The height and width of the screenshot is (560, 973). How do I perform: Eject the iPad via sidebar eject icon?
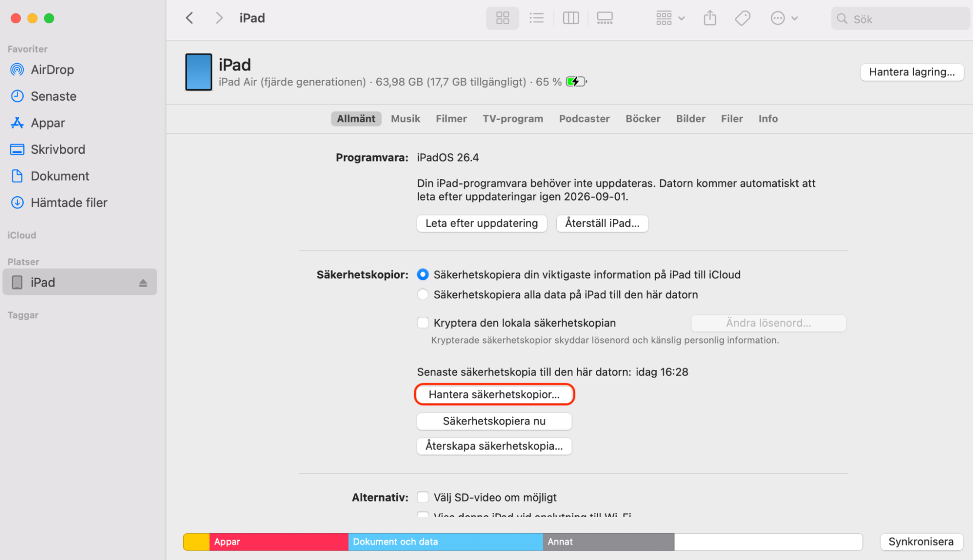[143, 283]
